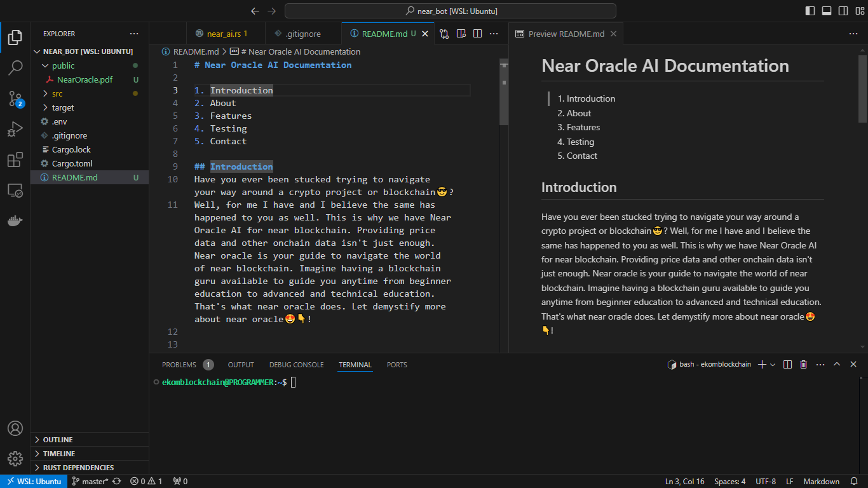Expand the src folder
The image size is (868, 488).
point(90,93)
